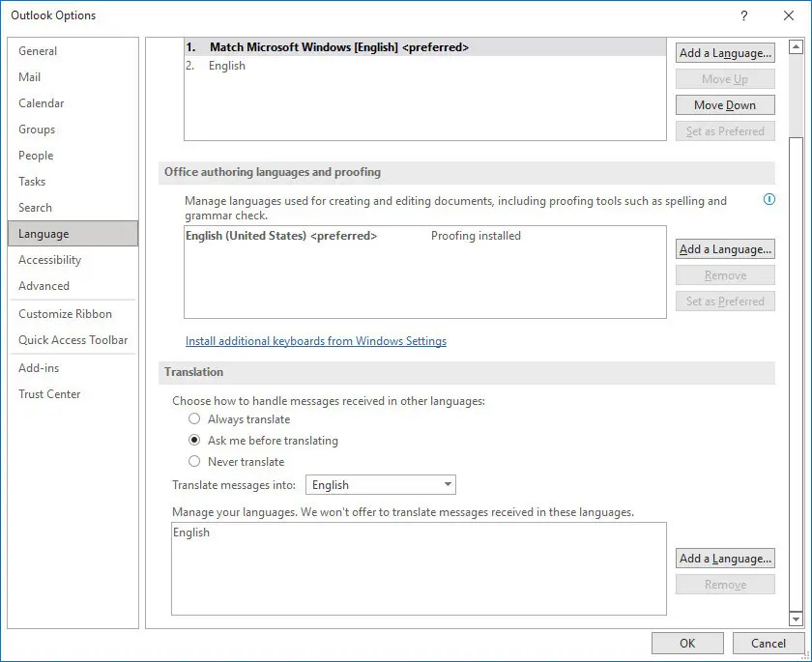Open the Trust Center category

(50, 394)
